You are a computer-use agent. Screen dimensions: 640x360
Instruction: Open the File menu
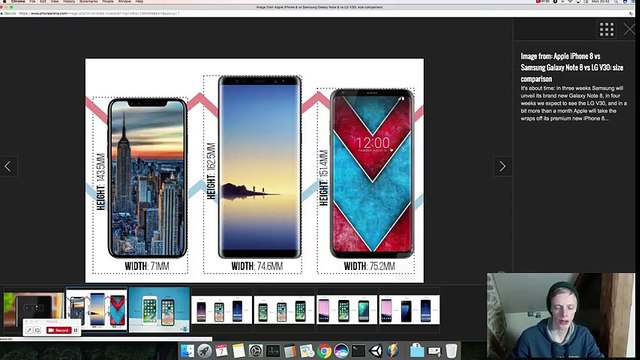point(32,2)
